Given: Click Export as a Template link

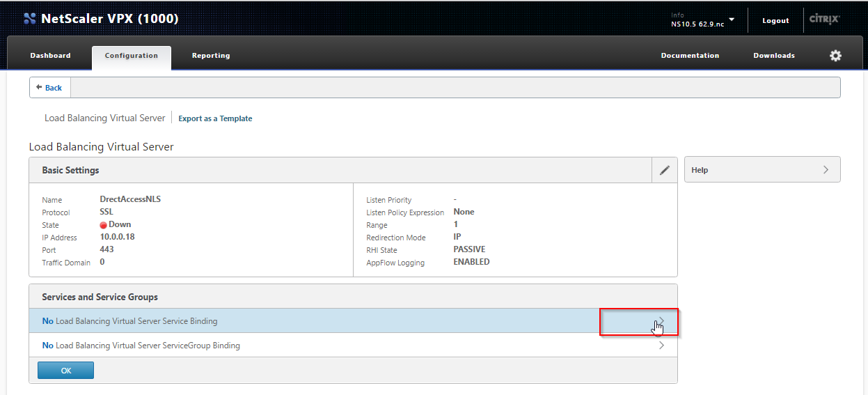Looking at the screenshot, I should [215, 118].
